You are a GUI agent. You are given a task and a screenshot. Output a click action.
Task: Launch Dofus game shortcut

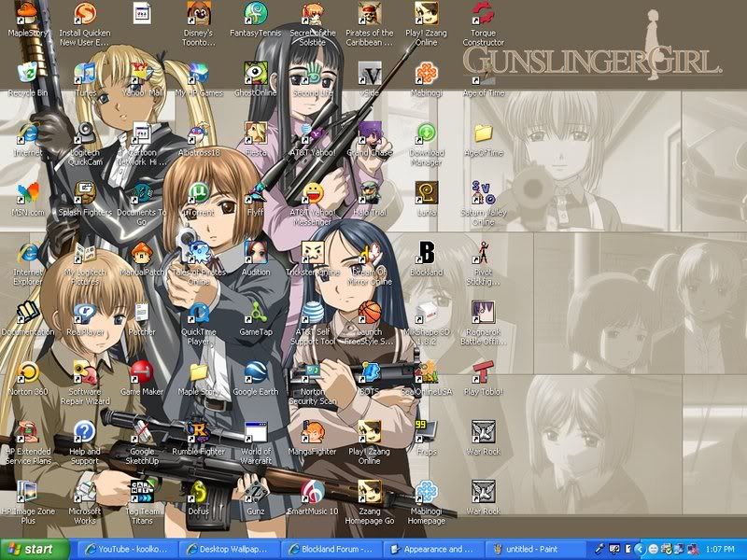tap(199, 492)
